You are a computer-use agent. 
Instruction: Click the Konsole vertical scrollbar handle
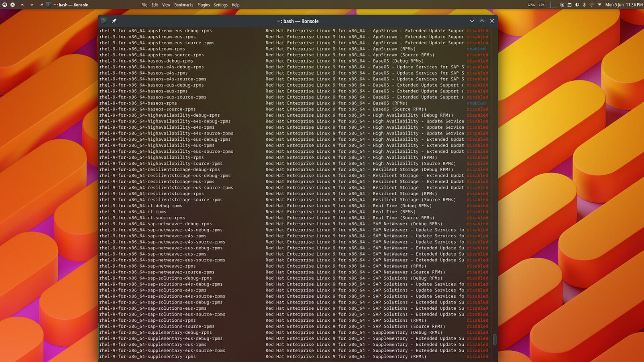click(x=495, y=339)
